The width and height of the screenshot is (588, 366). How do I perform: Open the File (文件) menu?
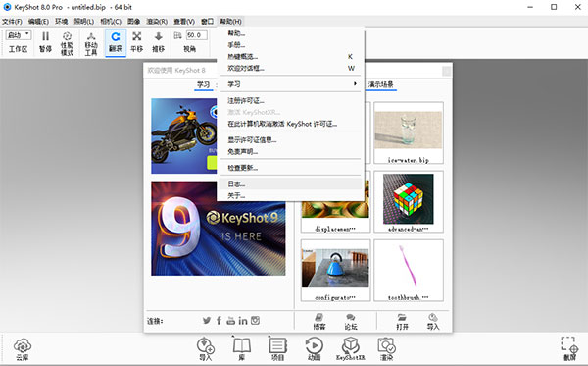pyautogui.click(x=12, y=22)
